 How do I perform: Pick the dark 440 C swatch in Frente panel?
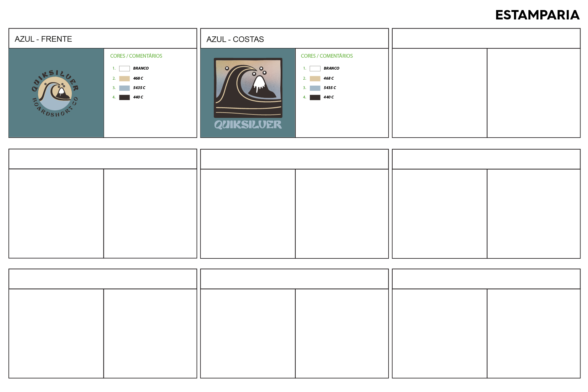pyautogui.click(x=124, y=97)
